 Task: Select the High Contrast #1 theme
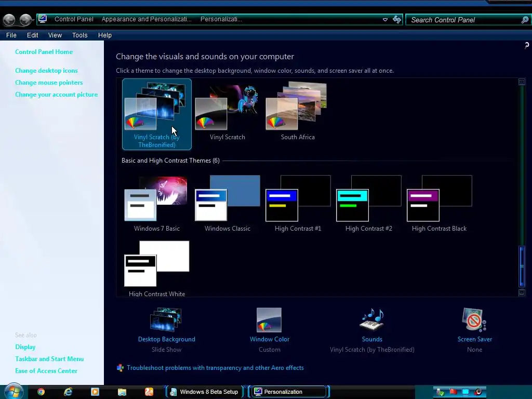click(x=298, y=204)
